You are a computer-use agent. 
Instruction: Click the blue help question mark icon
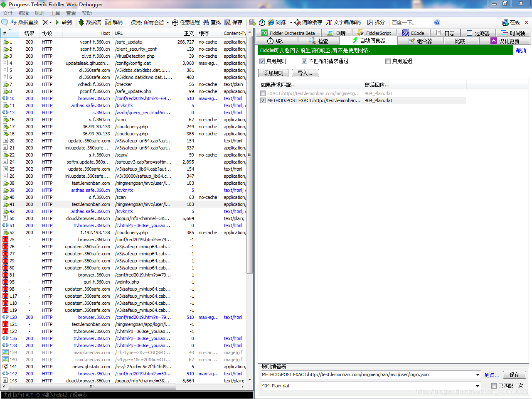(437, 22)
